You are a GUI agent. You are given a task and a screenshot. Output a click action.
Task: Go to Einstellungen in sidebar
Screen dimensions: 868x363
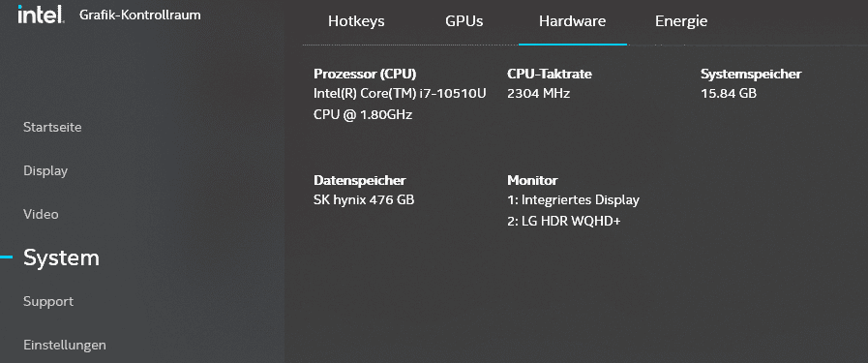point(65,346)
